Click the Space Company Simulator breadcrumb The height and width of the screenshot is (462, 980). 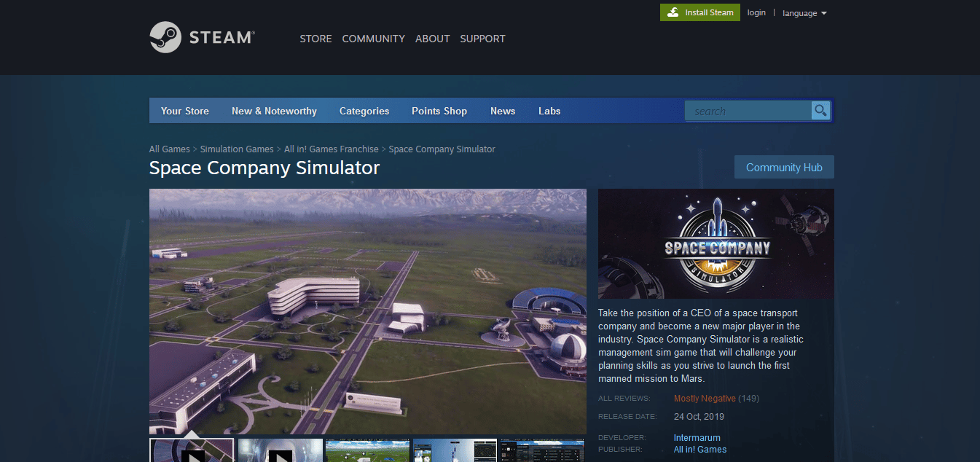click(442, 149)
